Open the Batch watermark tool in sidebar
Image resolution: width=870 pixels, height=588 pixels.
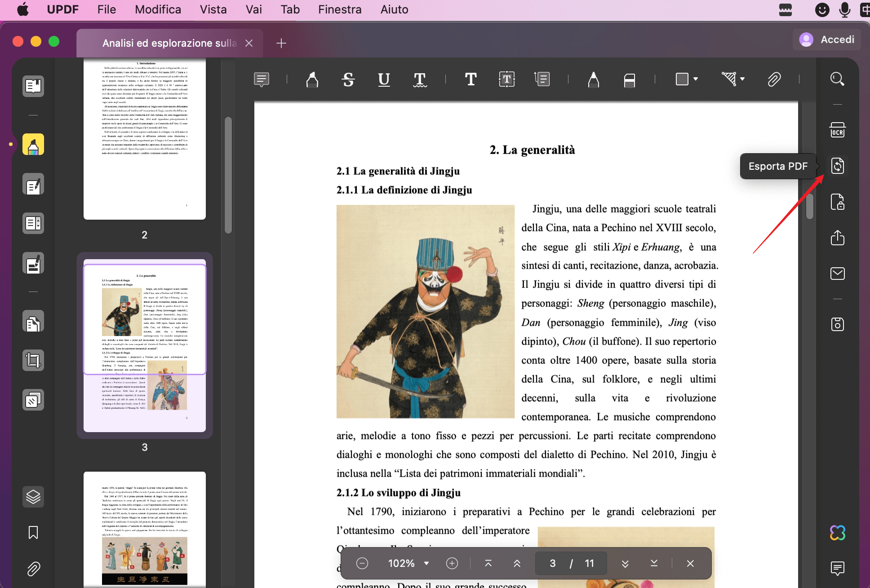[33, 400]
